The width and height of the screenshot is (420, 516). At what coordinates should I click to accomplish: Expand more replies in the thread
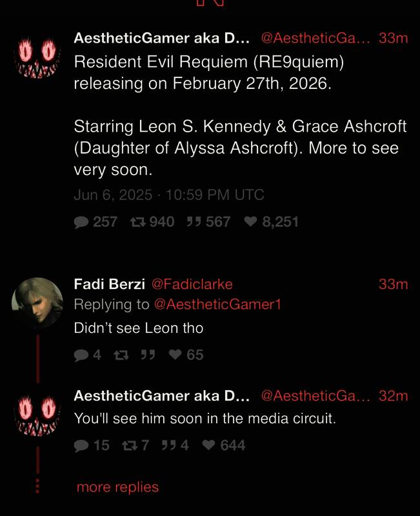(117, 487)
